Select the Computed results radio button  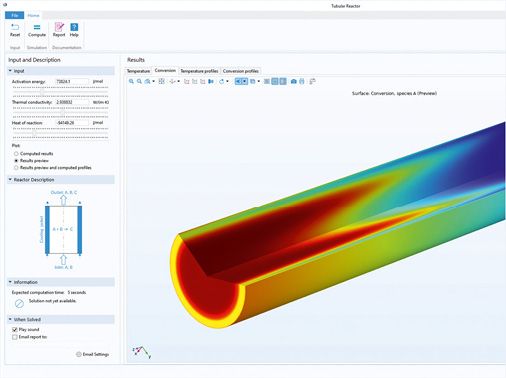[16, 154]
